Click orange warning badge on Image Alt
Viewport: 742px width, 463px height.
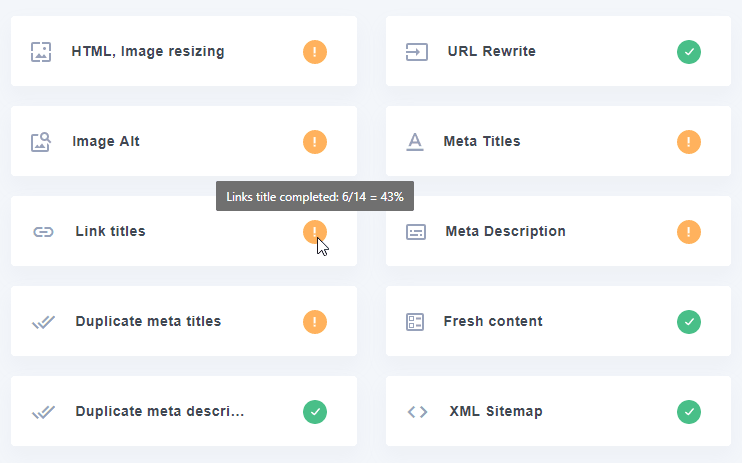[x=315, y=142]
